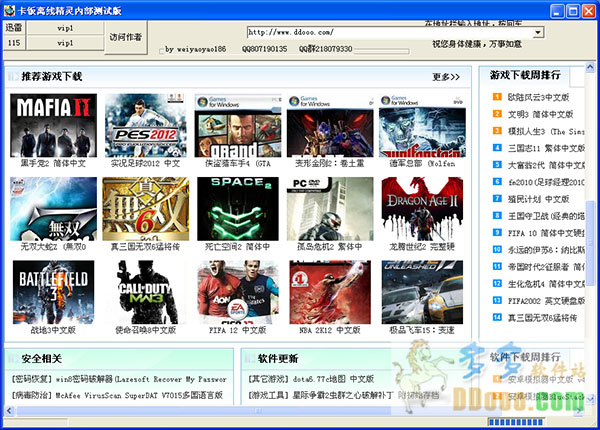This screenshot has width=600, height=430.
Task: Click rank 12 badge beside 生化危机4
Action: [497, 283]
